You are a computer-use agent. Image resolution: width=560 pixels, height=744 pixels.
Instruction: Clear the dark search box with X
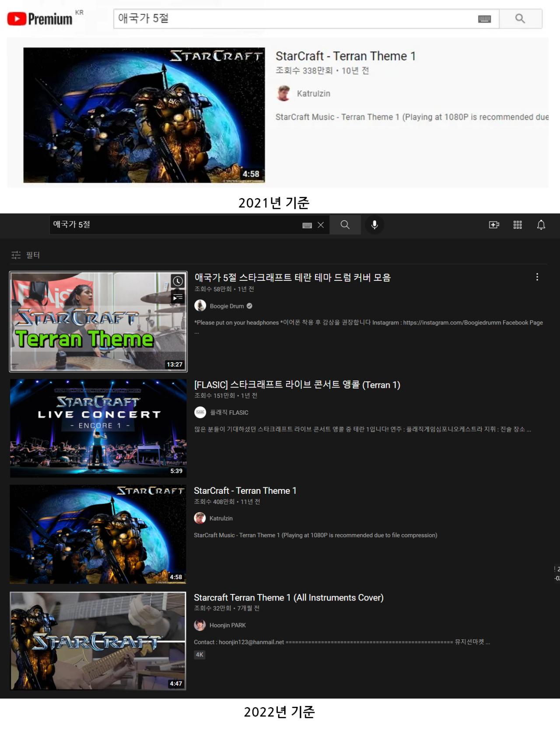(321, 225)
